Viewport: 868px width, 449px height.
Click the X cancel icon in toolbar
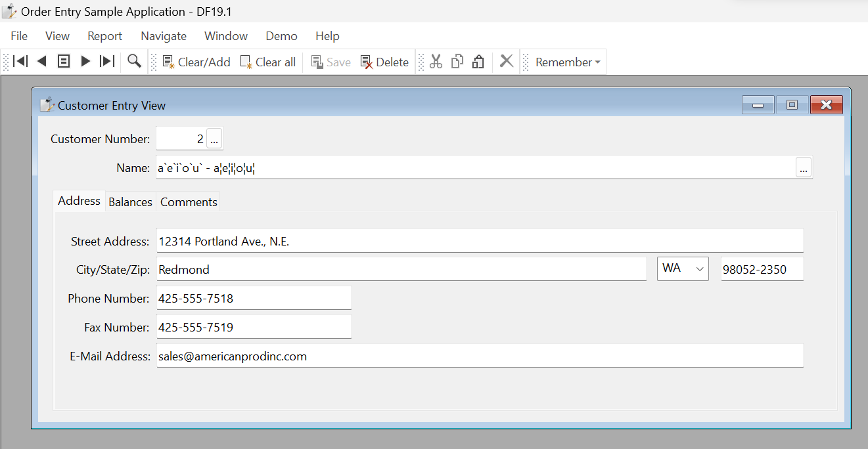507,62
